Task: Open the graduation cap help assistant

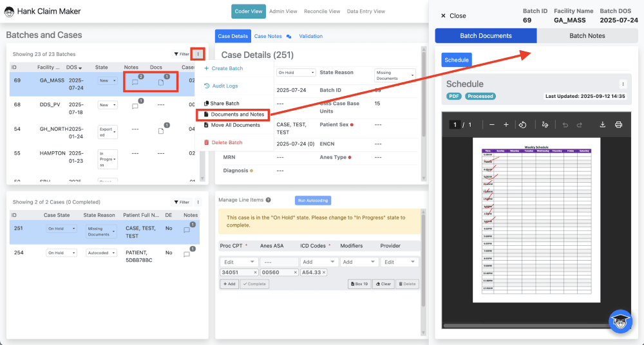Action: click(620, 321)
